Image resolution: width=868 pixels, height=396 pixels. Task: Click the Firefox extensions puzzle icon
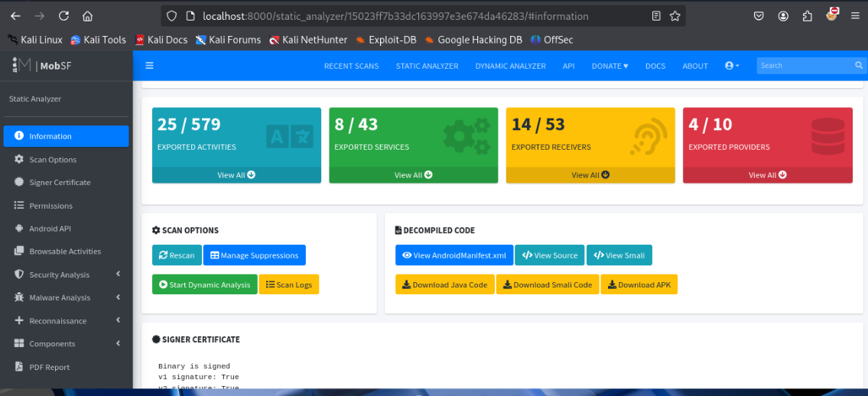click(807, 16)
